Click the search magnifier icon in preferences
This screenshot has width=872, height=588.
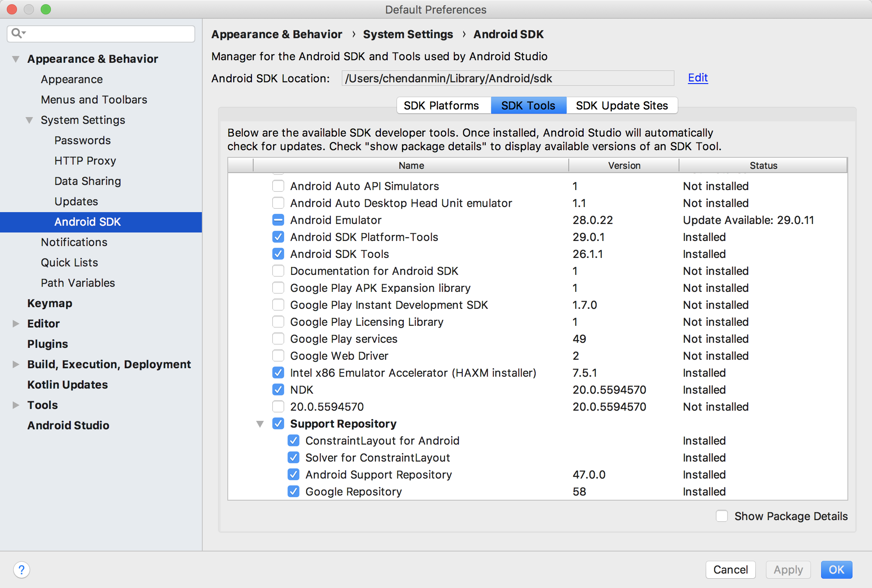click(18, 33)
